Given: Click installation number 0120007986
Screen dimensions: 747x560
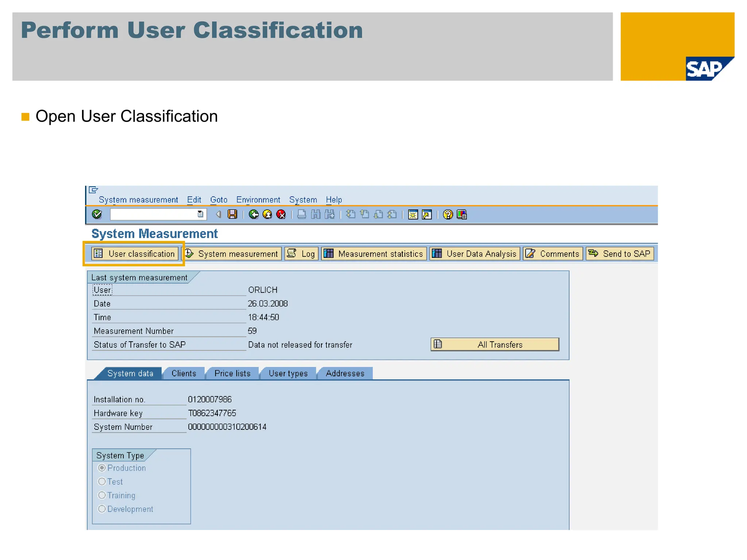Looking at the screenshot, I should tap(210, 400).
